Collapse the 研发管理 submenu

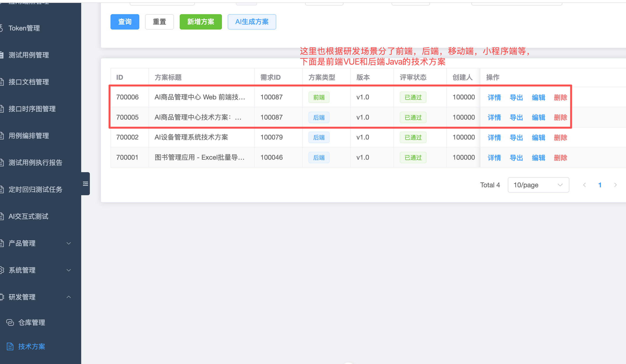(x=69, y=297)
